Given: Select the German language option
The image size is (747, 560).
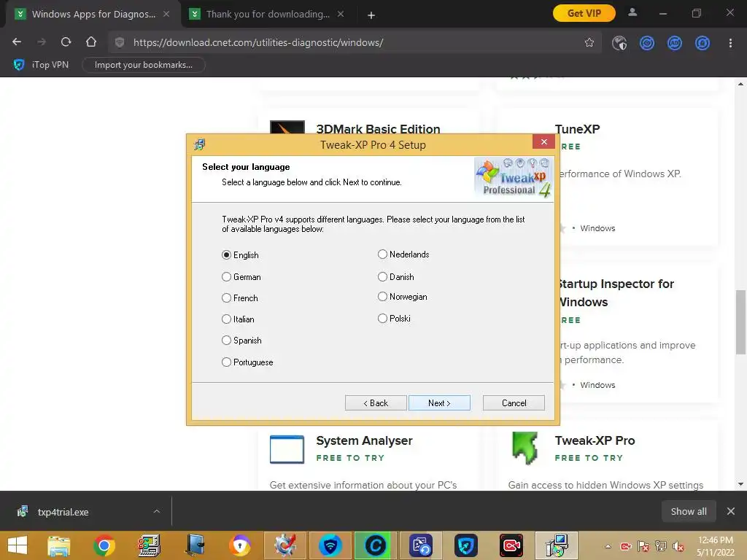Looking at the screenshot, I should 226,276.
